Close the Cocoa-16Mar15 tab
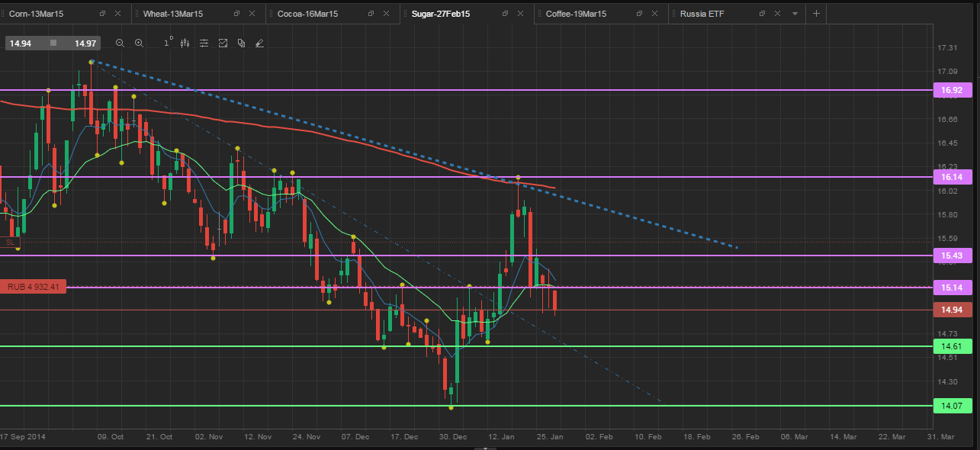 (385, 14)
